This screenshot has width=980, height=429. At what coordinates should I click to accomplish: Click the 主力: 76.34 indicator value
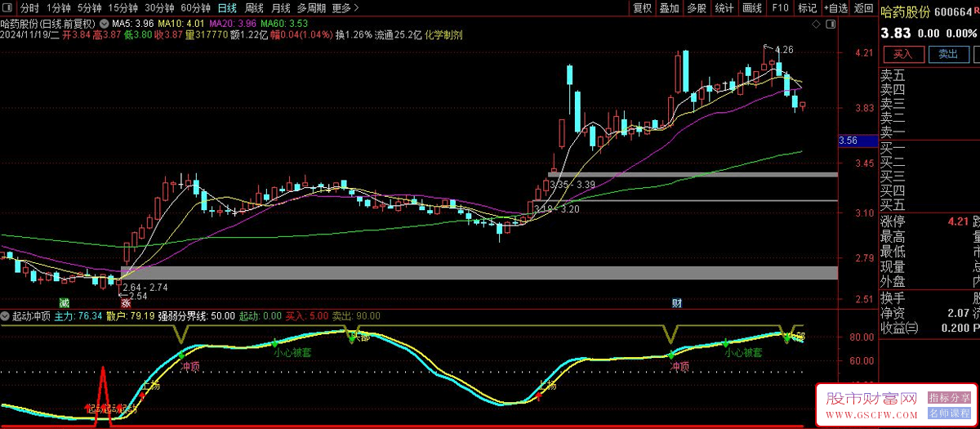78,315
